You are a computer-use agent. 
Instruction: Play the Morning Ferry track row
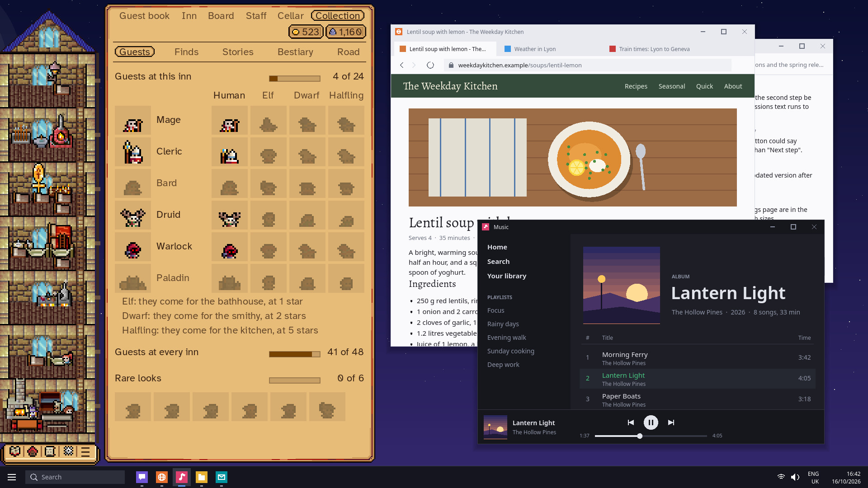point(697,358)
